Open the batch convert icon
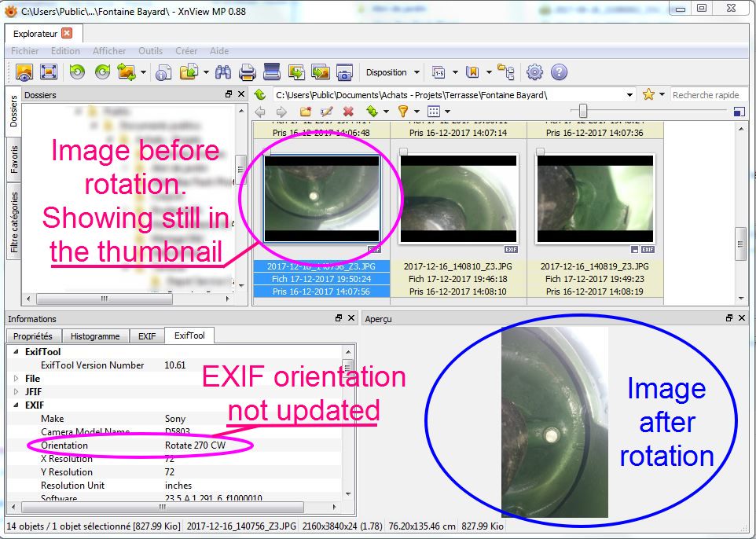Screen dimensions: 756x539 (x=296, y=72)
